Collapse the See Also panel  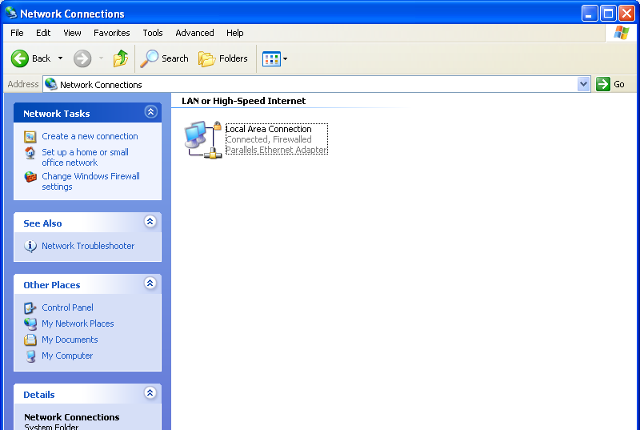(150, 222)
